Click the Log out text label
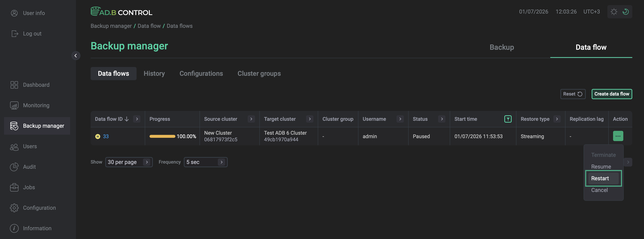This screenshot has height=239, width=644. tap(32, 33)
